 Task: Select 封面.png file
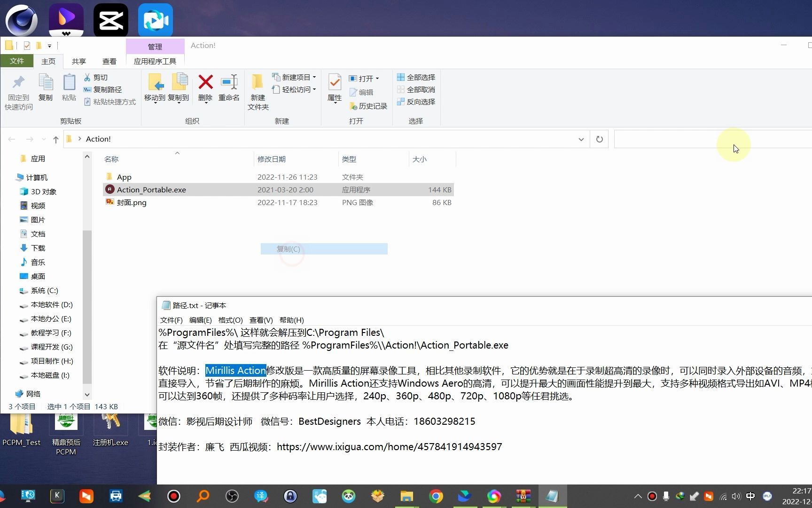(278, 202)
